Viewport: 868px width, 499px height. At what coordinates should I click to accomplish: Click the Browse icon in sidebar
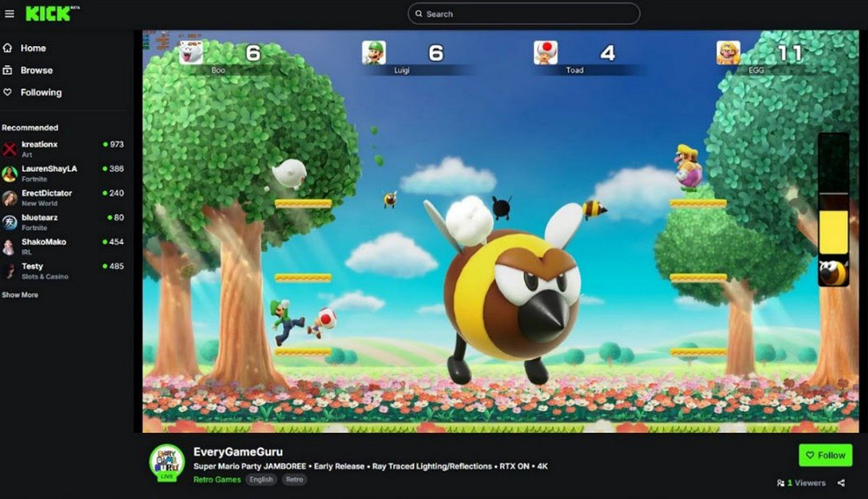click(x=8, y=70)
